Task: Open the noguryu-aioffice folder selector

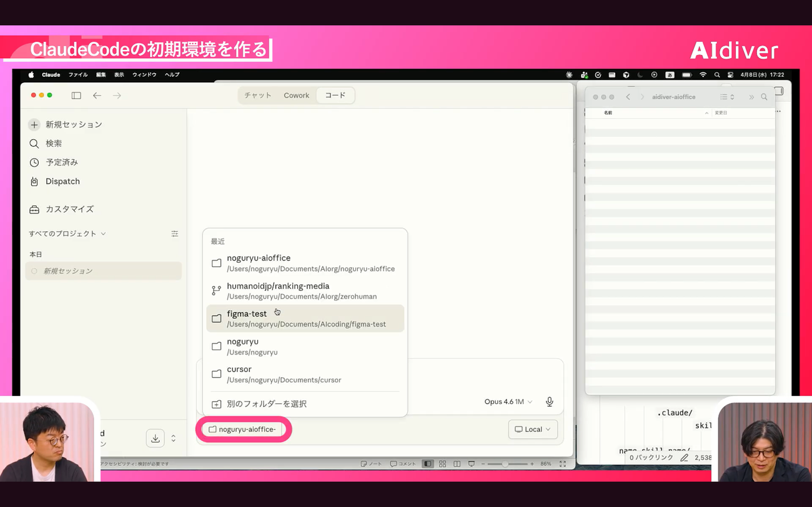Action: 242,429
